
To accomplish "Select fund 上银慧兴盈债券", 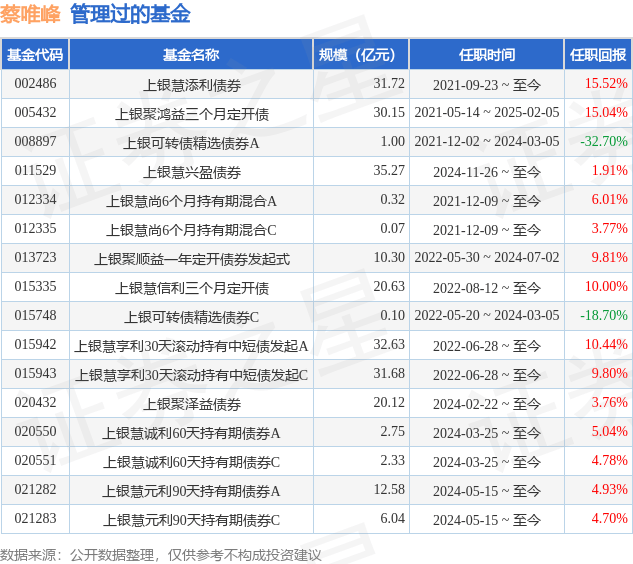I will pyautogui.click(x=192, y=172).
